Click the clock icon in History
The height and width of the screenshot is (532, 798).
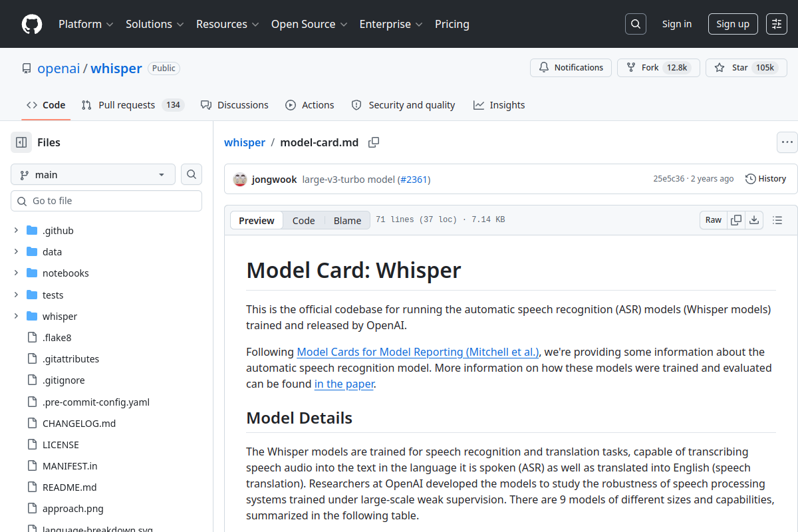751,179
